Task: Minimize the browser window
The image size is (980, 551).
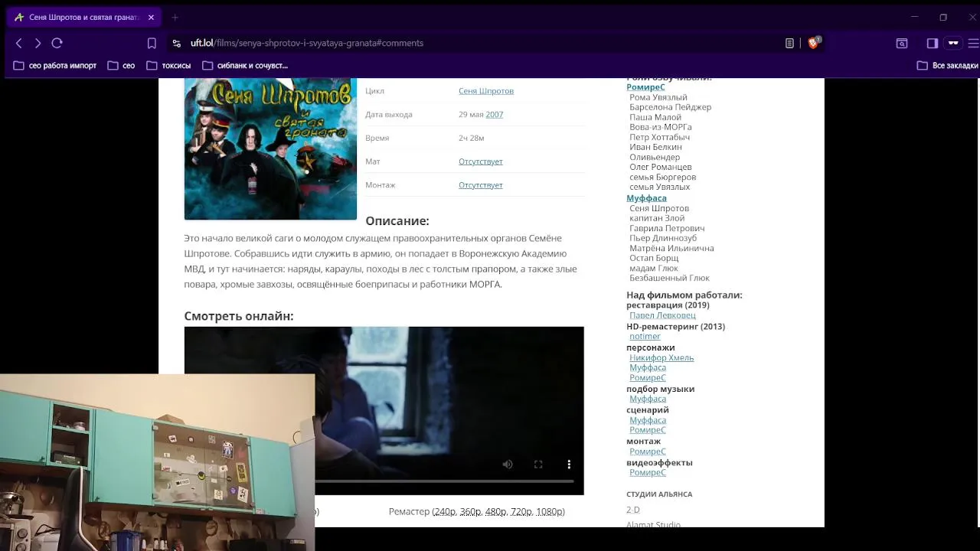Action: tap(914, 17)
